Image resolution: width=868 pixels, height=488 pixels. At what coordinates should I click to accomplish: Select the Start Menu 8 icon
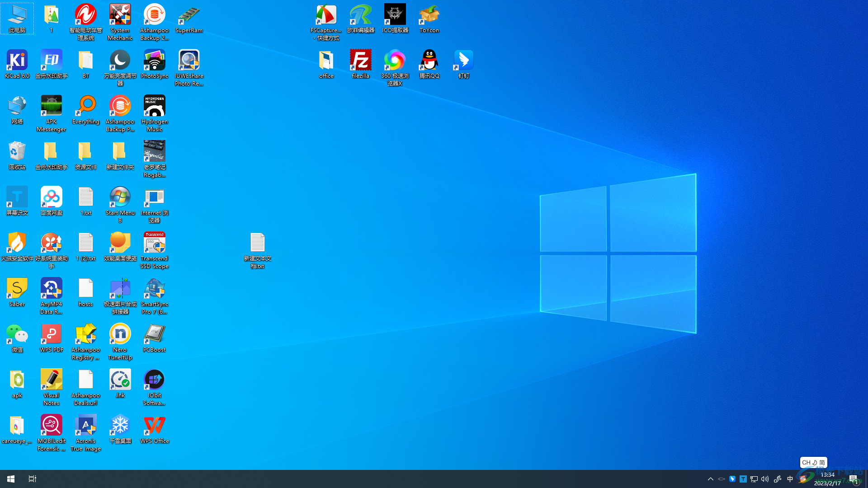click(120, 205)
